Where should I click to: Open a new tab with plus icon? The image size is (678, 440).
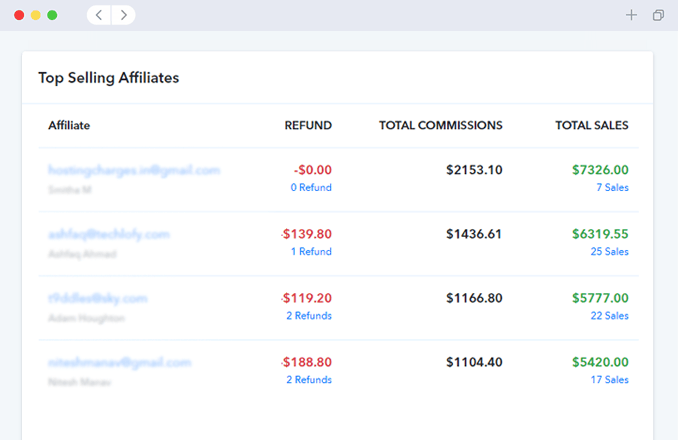point(631,15)
